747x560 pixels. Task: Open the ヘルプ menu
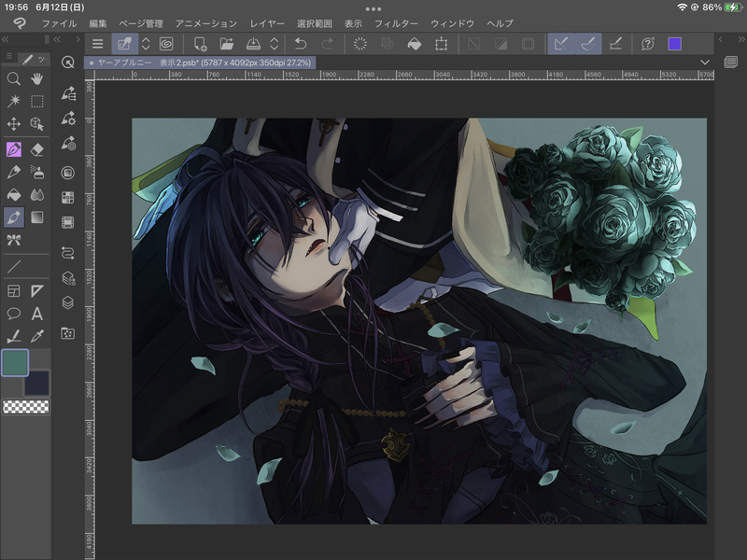tap(500, 23)
